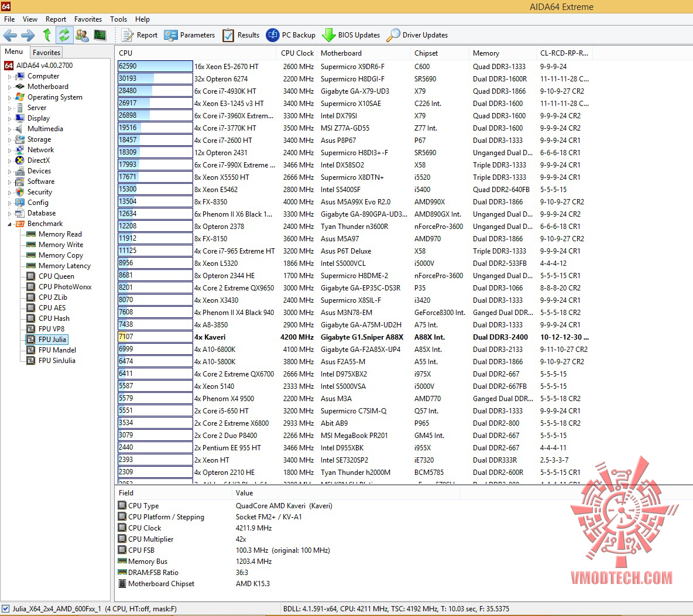The width and height of the screenshot is (693, 616).
Task: Click the FPU VP8 benchmark icon
Action: pyautogui.click(x=31, y=329)
